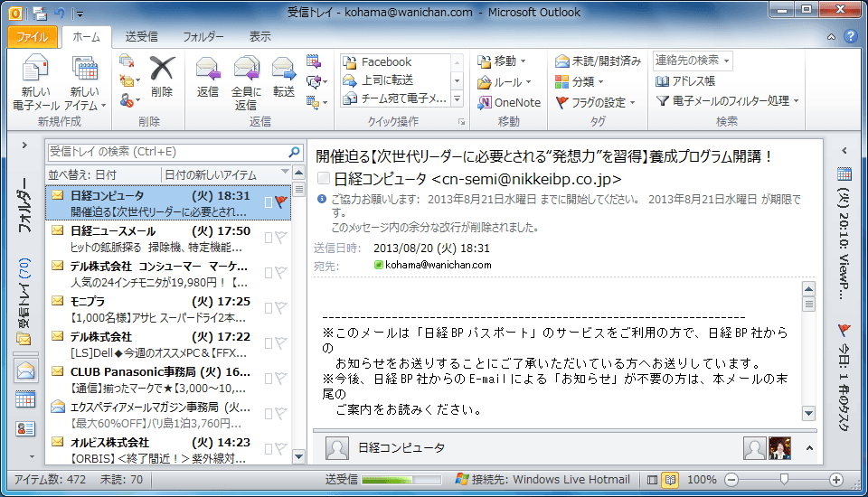The height and width of the screenshot is (497, 868).
Task: Select チーム宛て電子メール quick step
Action: [x=395, y=98]
